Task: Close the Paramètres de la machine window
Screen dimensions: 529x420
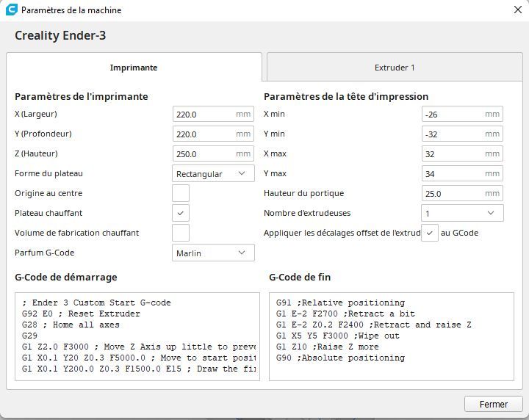Action: point(517,10)
